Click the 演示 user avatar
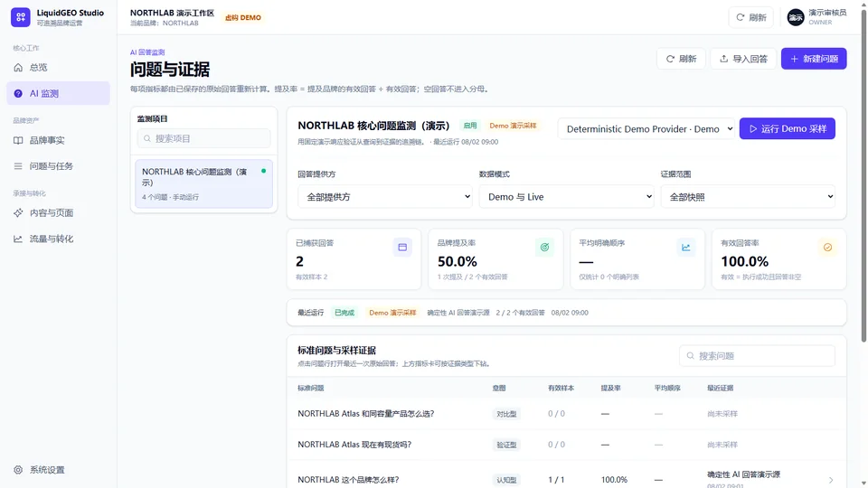The height and width of the screenshot is (488, 868). tap(796, 17)
